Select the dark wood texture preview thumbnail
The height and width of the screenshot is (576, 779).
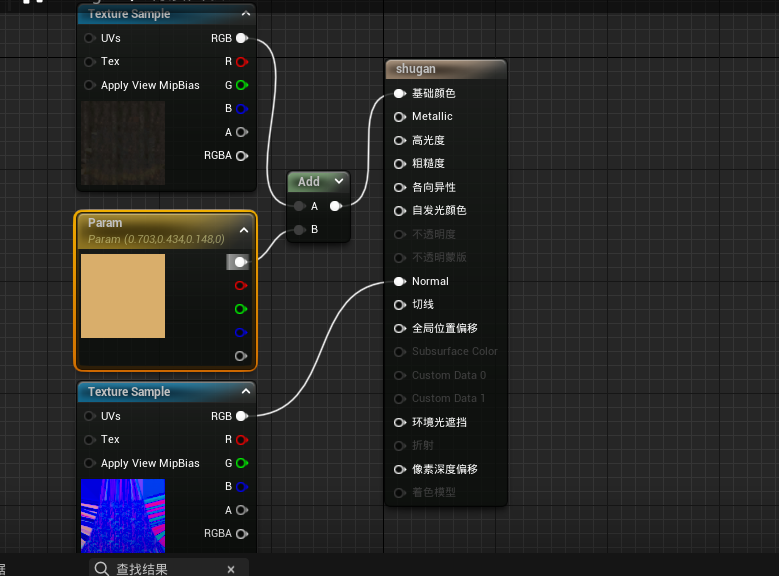tap(123, 143)
